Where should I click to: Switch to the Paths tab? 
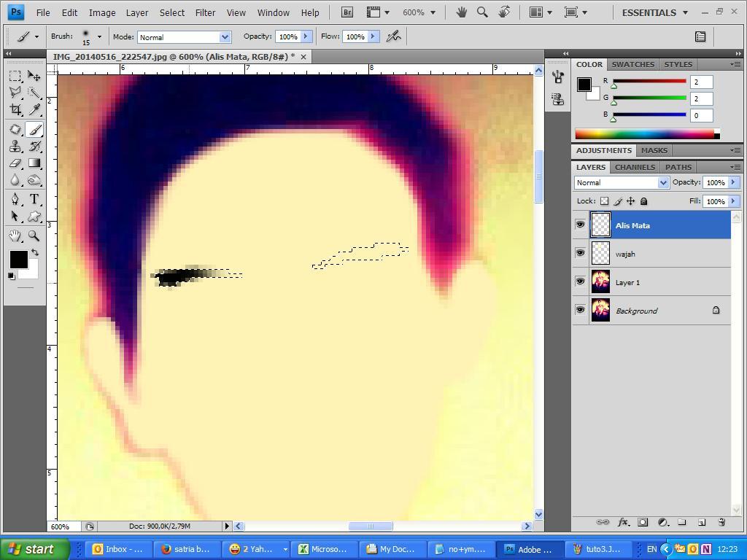point(678,167)
